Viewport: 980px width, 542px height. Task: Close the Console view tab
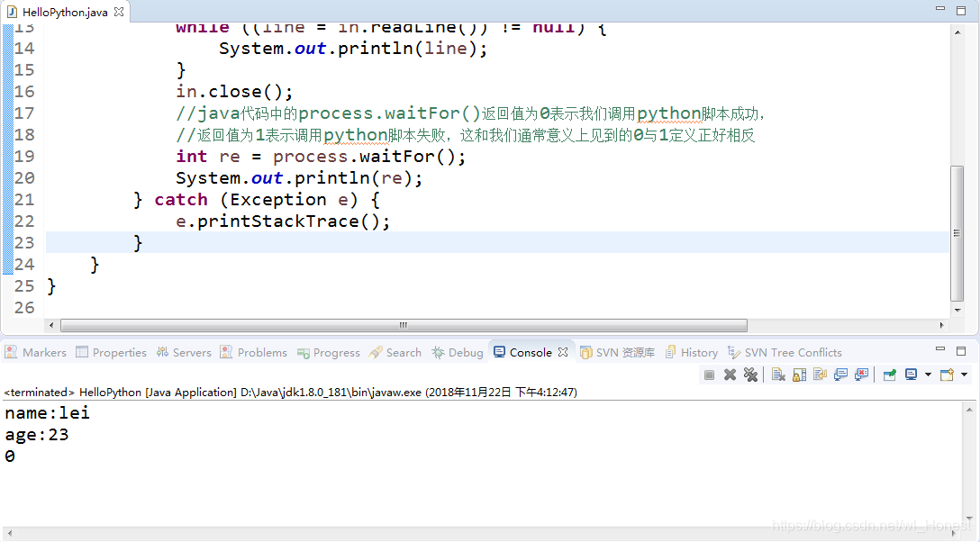[x=563, y=352]
